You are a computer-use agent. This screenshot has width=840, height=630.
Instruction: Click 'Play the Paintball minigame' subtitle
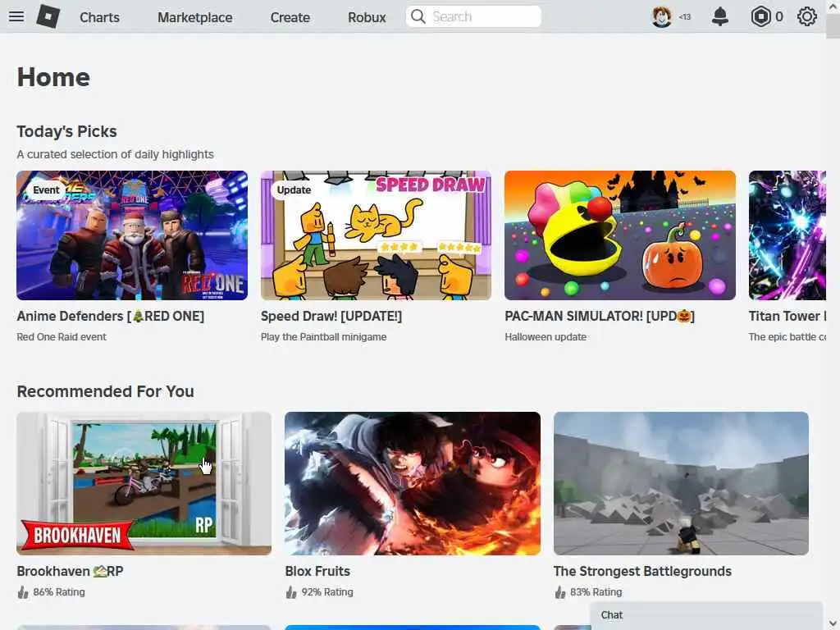click(323, 337)
